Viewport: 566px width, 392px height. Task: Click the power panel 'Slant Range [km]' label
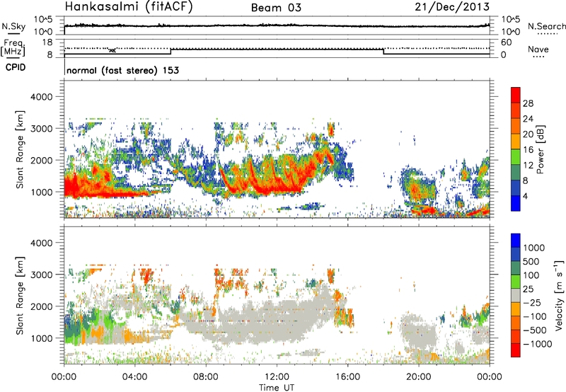point(20,149)
